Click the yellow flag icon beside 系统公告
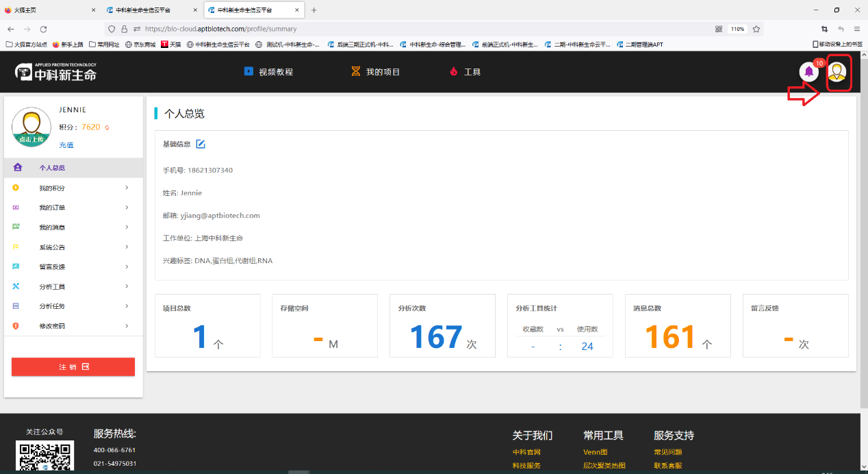The width and height of the screenshot is (868, 474). click(x=17, y=247)
